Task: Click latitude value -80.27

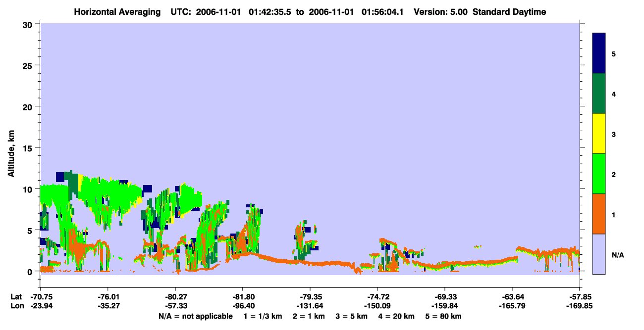Action: point(175,297)
